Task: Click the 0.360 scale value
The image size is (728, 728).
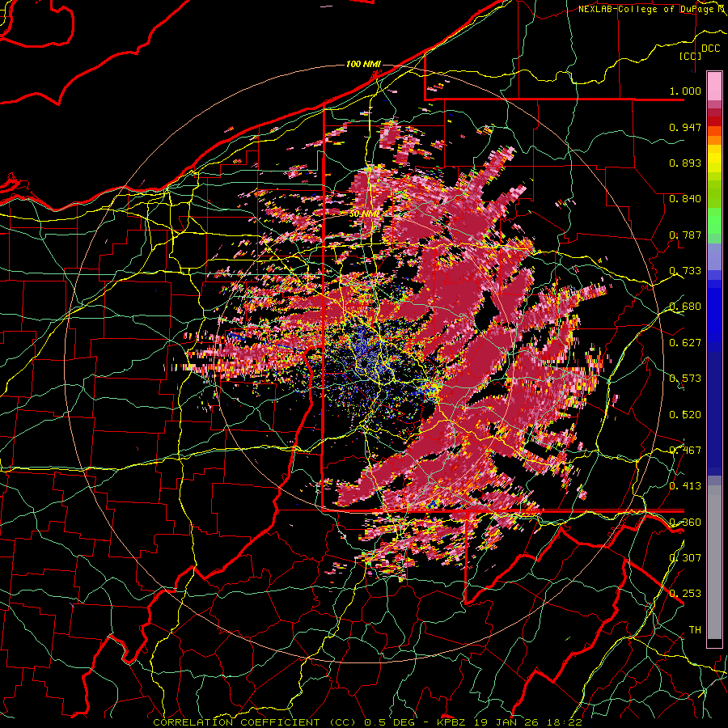Action: pyautogui.click(x=685, y=523)
